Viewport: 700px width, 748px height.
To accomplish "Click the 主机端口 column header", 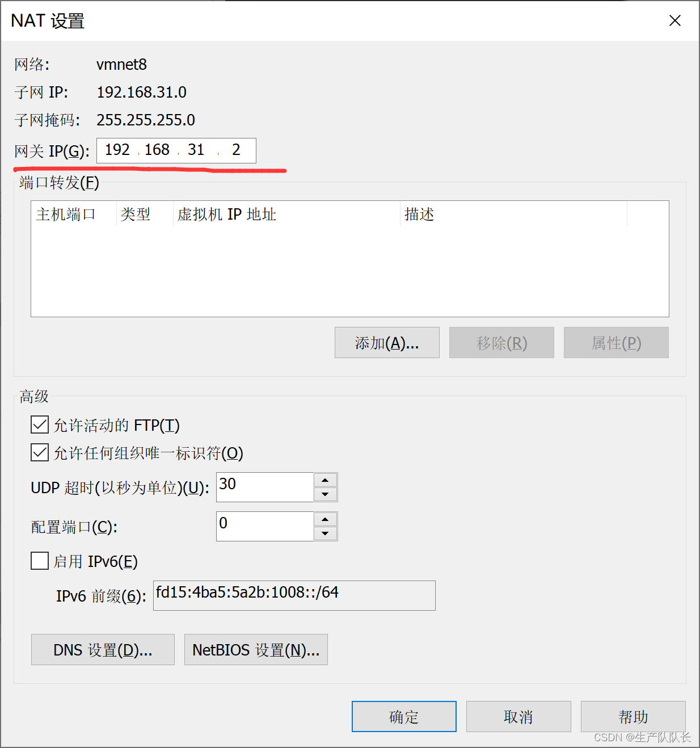I will [74, 214].
